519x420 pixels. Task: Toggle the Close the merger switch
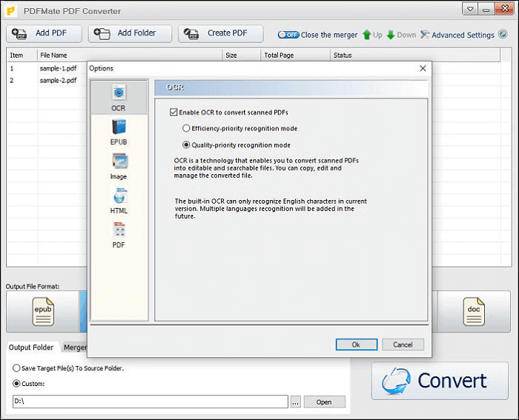[x=288, y=35]
